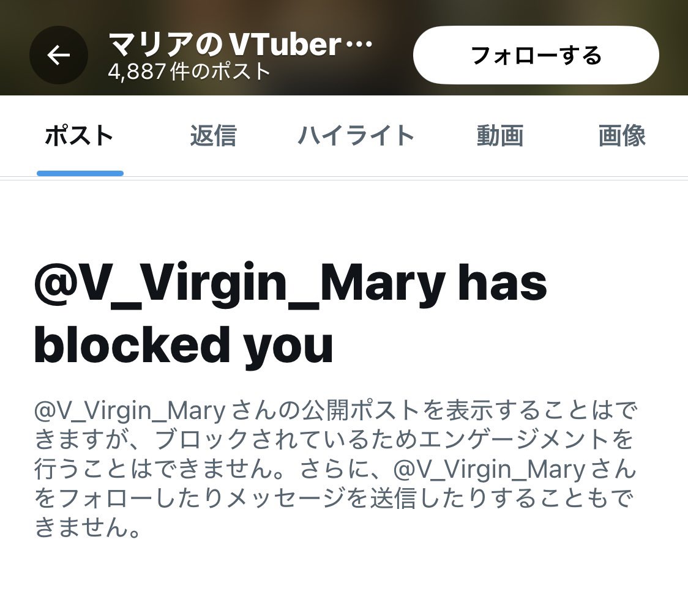
Task: Go back using the left arrow icon
Action: point(59,55)
